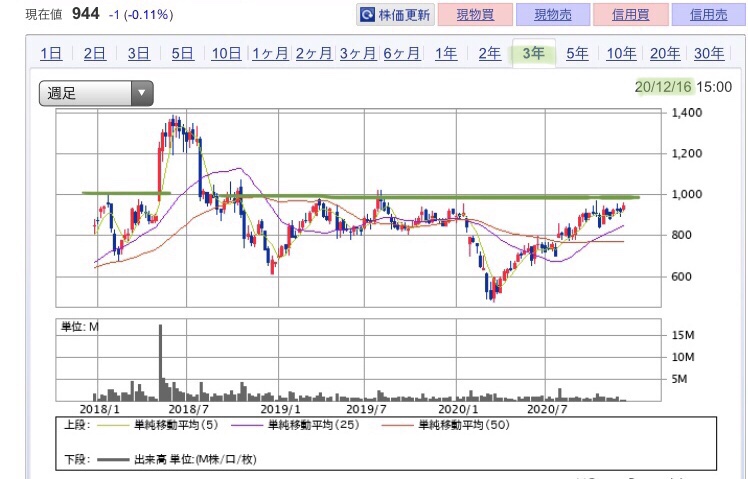Show the 10年 chart
Image resolution: width=748 pixels, height=479 pixels.
[621, 53]
